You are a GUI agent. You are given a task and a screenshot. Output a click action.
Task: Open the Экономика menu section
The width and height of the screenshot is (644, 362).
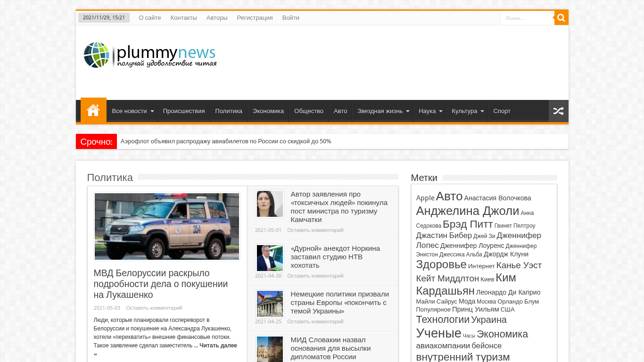[268, 111]
